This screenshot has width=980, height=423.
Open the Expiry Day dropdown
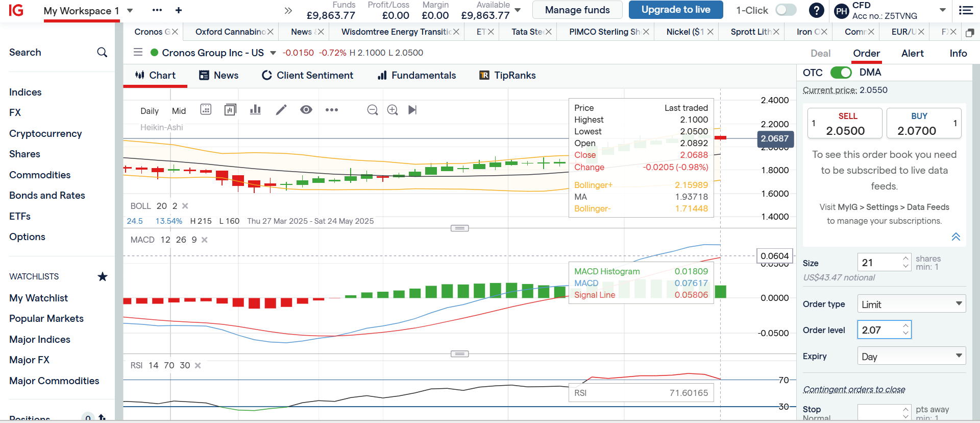coord(912,356)
